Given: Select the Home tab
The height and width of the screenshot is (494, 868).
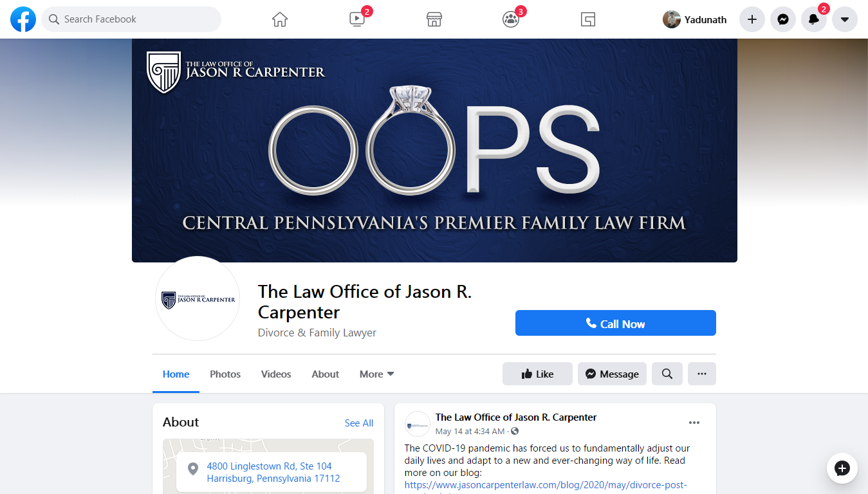Looking at the screenshot, I should tap(176, 374).
